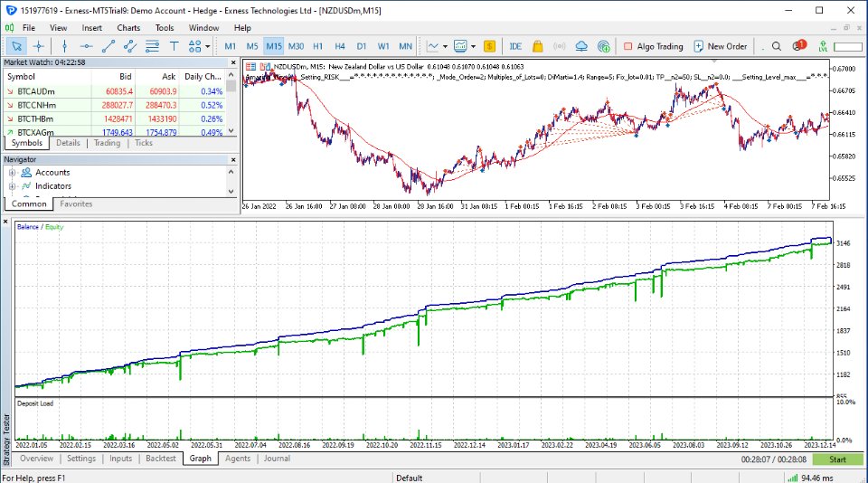Click the toolbar search input field

pyautogui.click(x=848, y=47)
